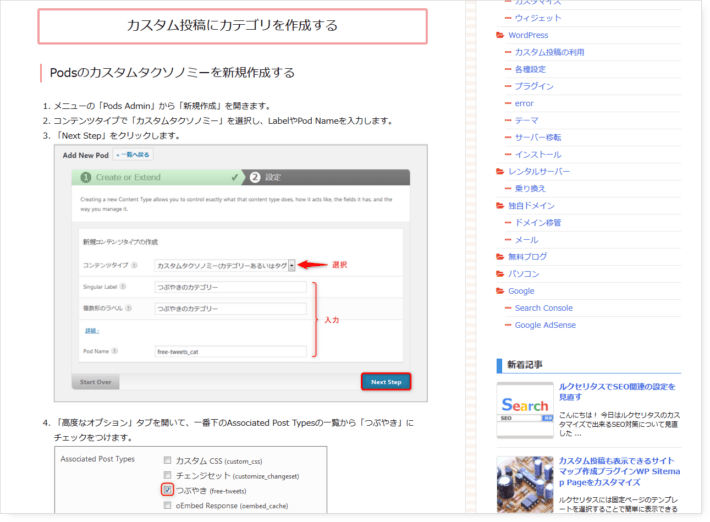This screenshot has width=710, height=522.
Task: Click the folder icon next to 無料ブログ
Action: point(500,256)
